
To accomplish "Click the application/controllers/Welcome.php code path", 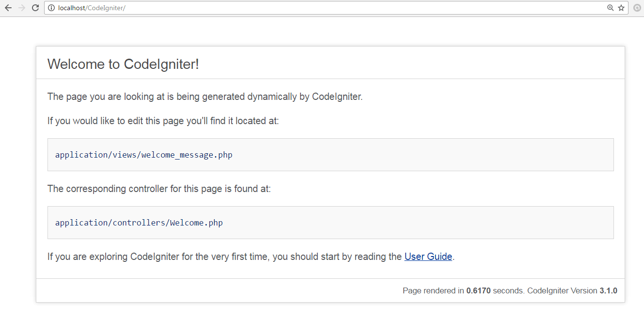I will (x=139, y=223).
